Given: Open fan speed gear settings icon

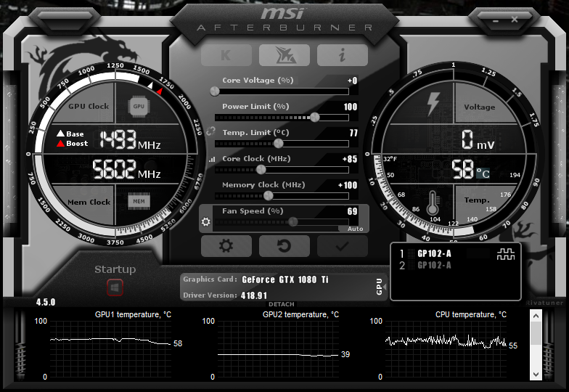Looking at the screenshot, I should point(206,221).
